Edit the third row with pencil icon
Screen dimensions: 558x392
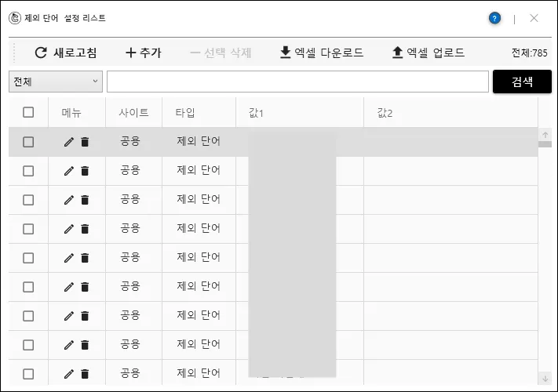(x=69, y=200)
